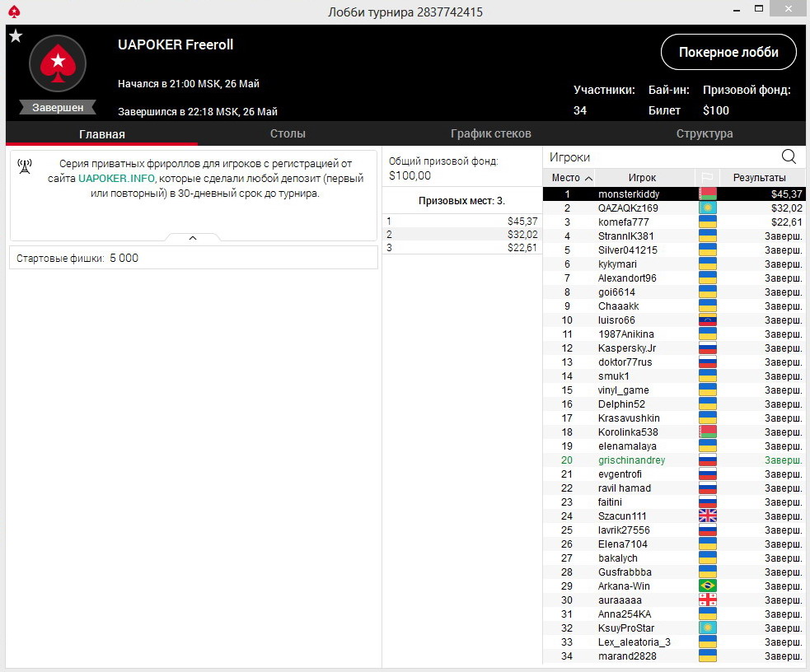Open the Главная tab
Image resolution: width=810 pixels, height=672 pixels.
[102, 133]
